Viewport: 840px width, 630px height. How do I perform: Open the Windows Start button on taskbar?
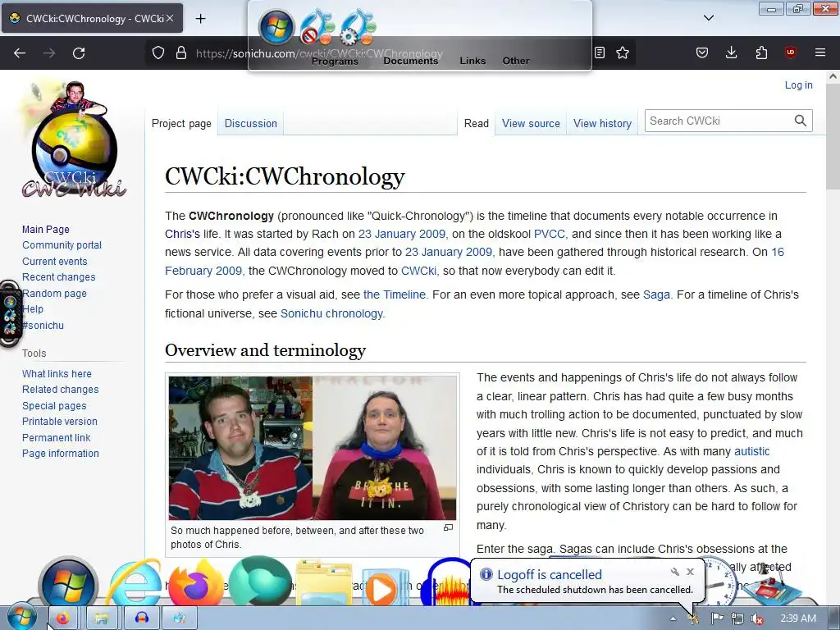click(22, 617)
